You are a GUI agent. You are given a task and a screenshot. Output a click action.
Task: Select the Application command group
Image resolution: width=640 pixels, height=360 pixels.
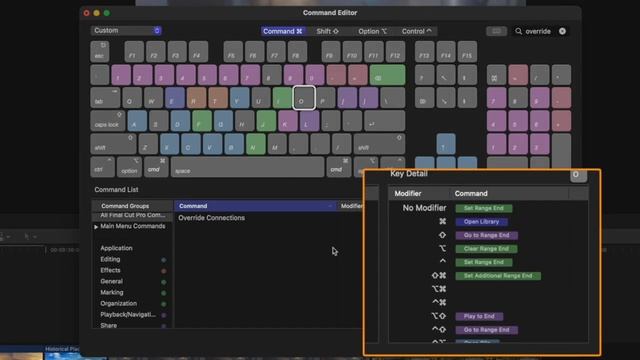(116, 248)
